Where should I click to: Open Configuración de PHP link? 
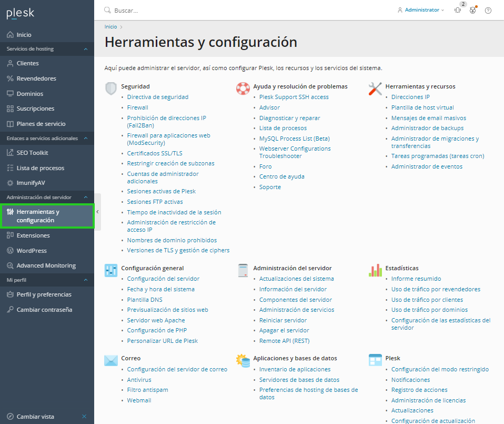(x=157, y=330)
